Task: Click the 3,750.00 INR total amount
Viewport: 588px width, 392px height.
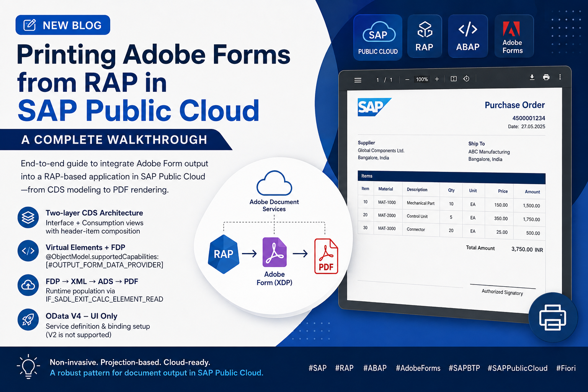Action: click(x=527, y=250)
